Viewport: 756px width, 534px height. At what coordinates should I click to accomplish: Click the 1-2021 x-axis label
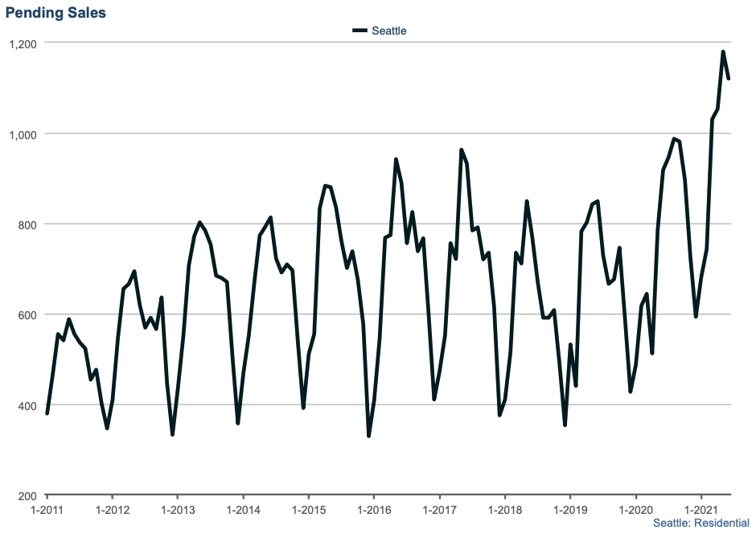coord(701,510)
